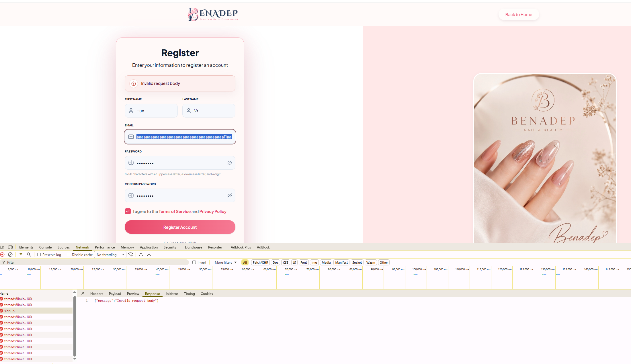Image resolution: width=631 pixels, height=364 pixels.
Task: Click the Invalid request body response text
Action: (x=126, y=301)
